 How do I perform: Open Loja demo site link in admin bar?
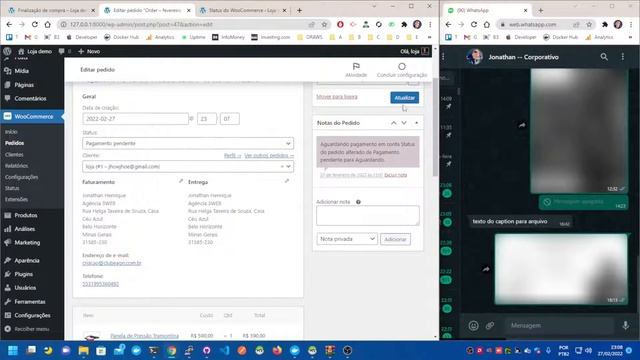click(x=35, y=51)
